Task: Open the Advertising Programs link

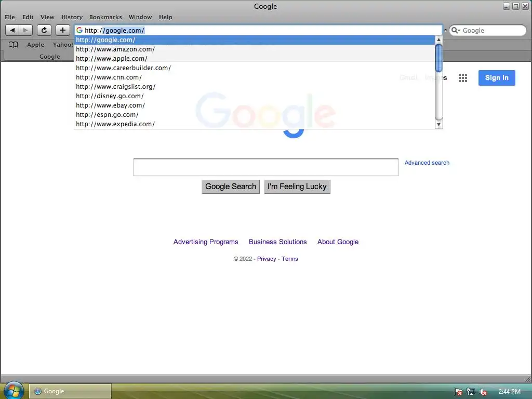Action: (x=206, y=242)
